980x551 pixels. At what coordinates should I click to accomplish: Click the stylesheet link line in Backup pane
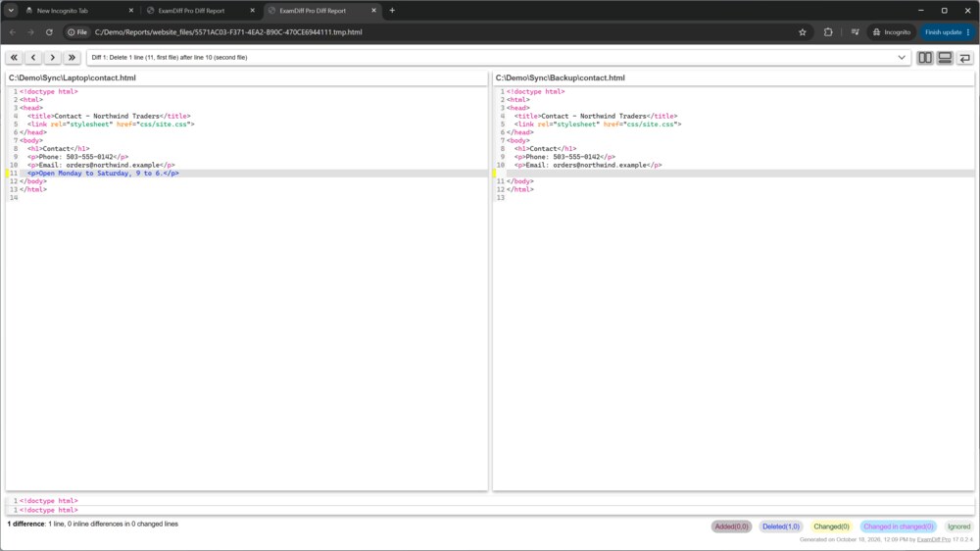pyautogui.click(x=598, y=125)
